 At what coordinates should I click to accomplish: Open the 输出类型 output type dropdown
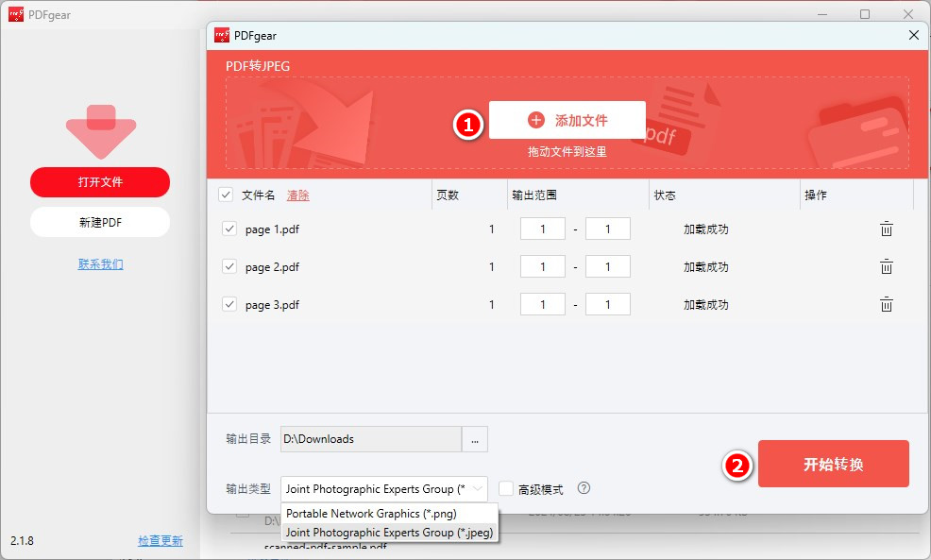coord(383,488)
